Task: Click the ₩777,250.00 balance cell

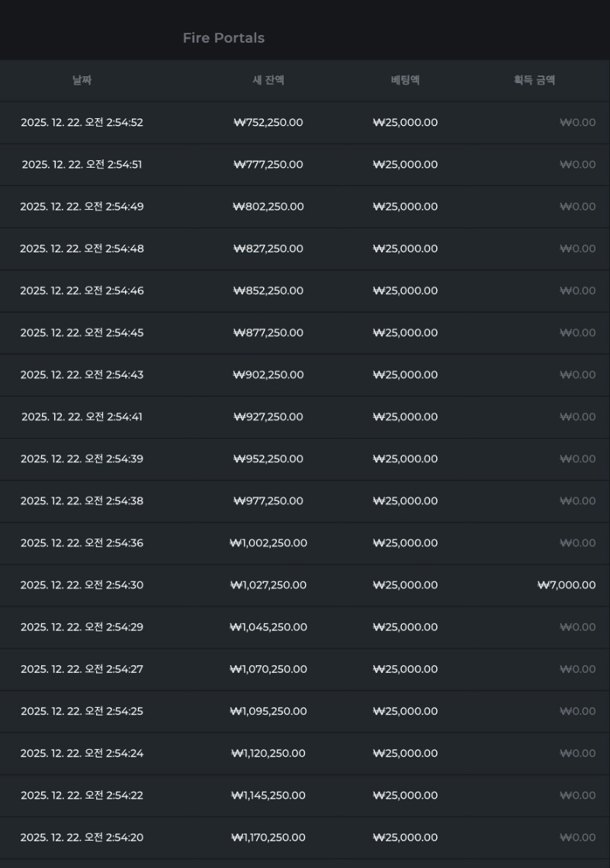Action: click(268, 165)
